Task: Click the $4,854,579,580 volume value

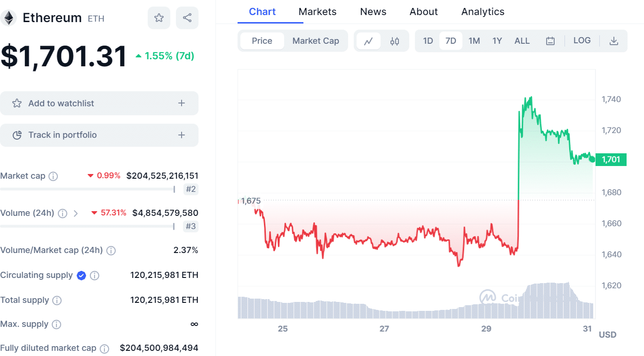Action: (165, 213)
